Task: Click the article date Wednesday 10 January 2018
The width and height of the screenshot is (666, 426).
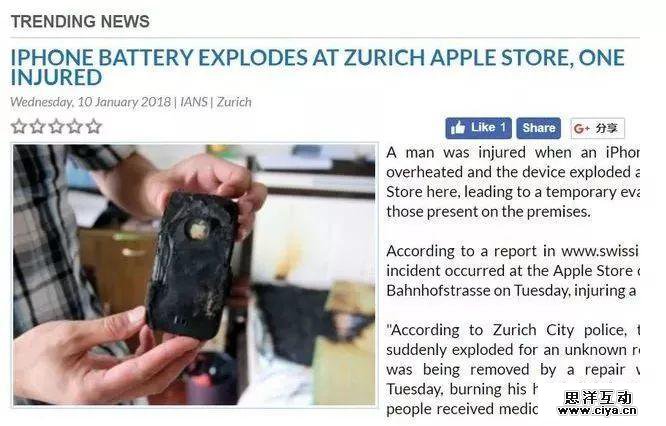Action: 90,102
